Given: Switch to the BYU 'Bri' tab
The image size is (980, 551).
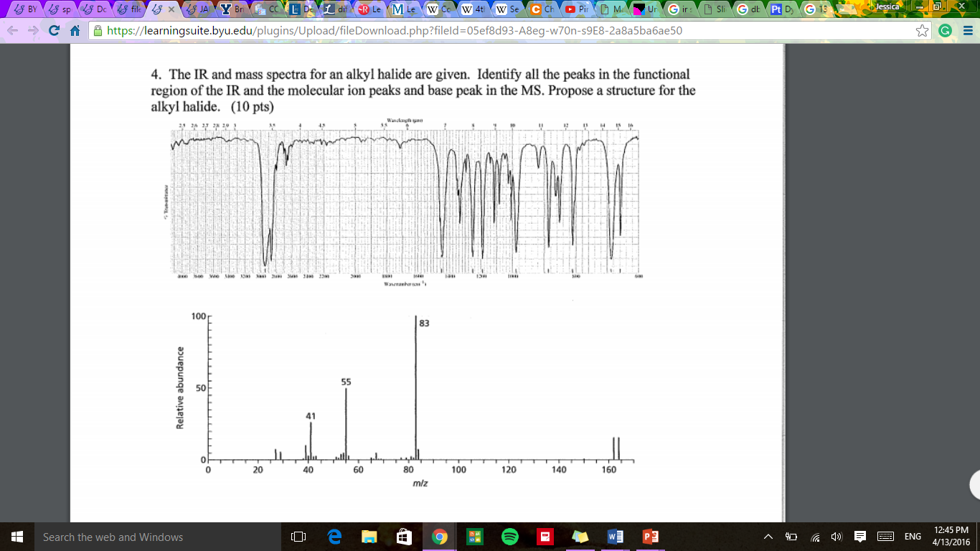Looking at the screenshot, I should [231, 9].
